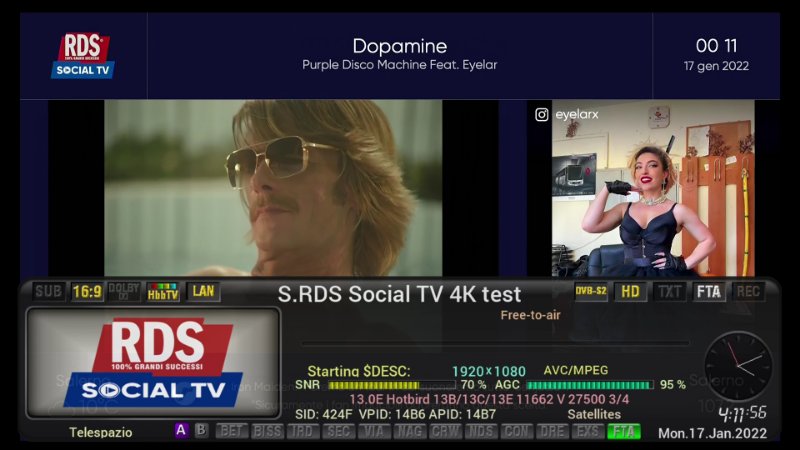Click the Telespazio provider name
800x450 pixels.
[101, 433]
